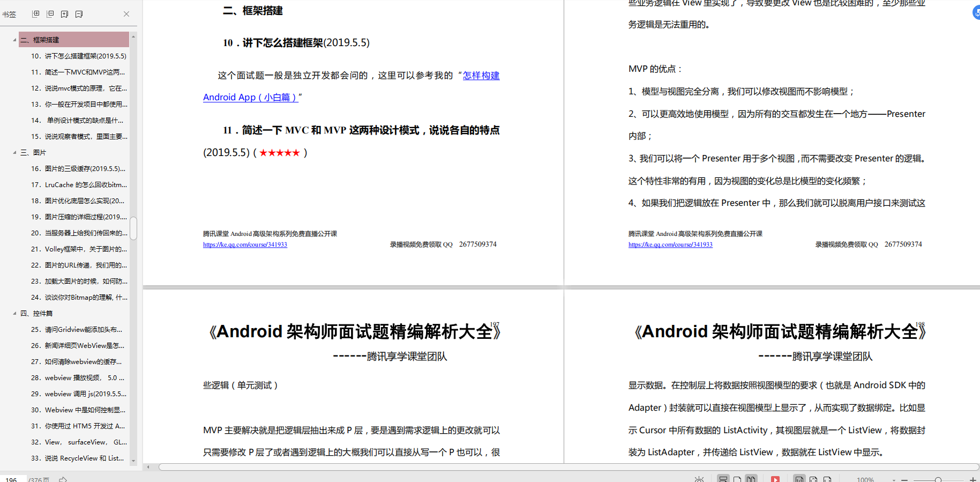Collapse the 四、控件篇 bookmark section

coord(14,313)
